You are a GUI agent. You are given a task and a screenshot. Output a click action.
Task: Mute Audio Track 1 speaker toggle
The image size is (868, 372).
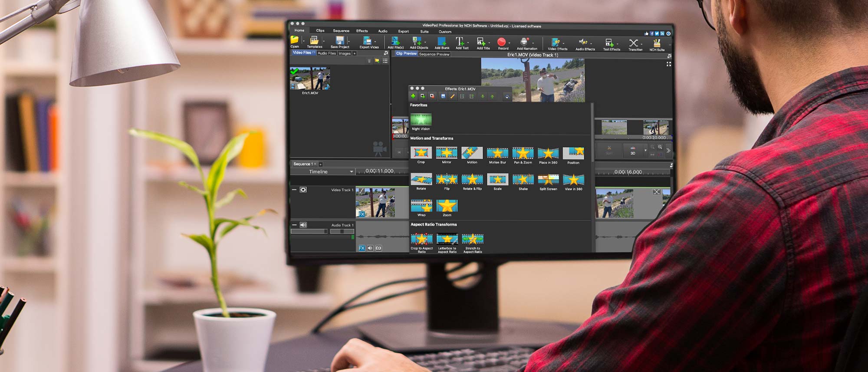303,225
